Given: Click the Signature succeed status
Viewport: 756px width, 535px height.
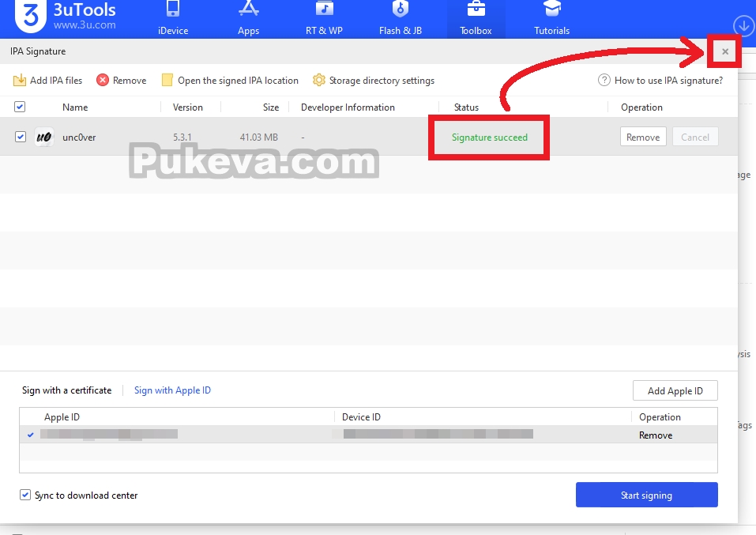Looking at the screenshot, I should 489,138.
